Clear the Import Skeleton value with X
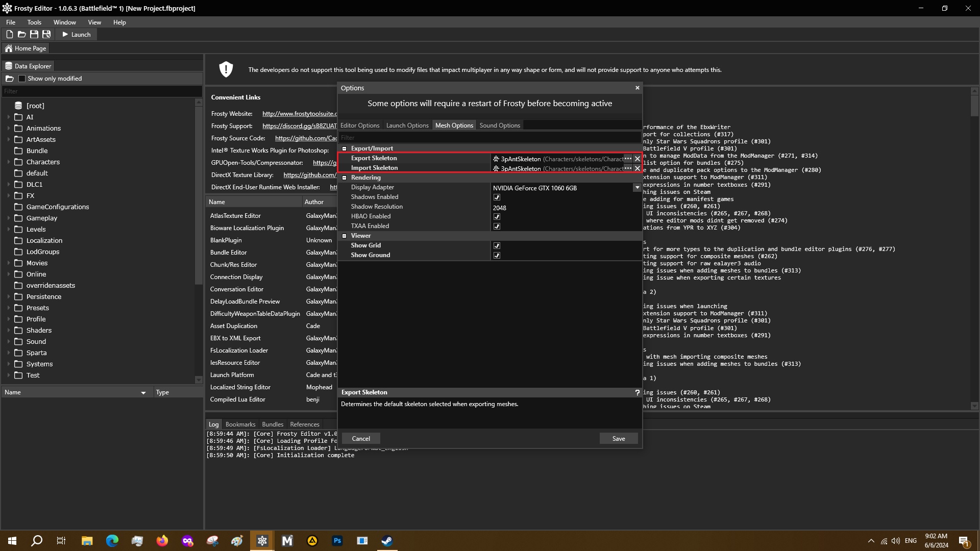Screen dimensions: 980x551 pos(637,168)
